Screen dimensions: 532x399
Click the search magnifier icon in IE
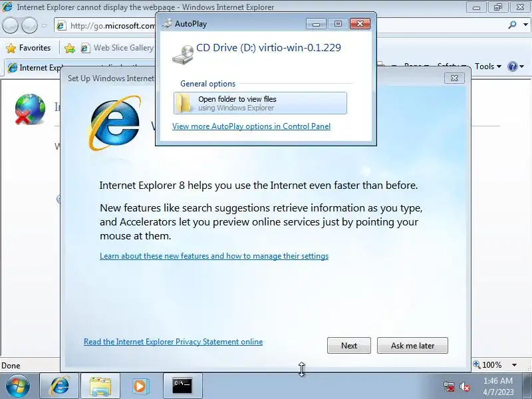(512, 25)
